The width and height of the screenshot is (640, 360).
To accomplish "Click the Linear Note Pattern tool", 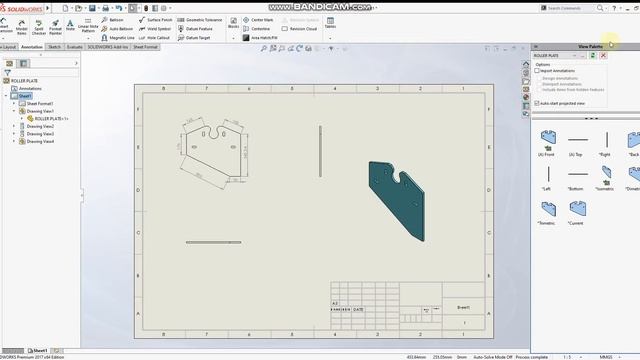I will click(x=88, y=25).
